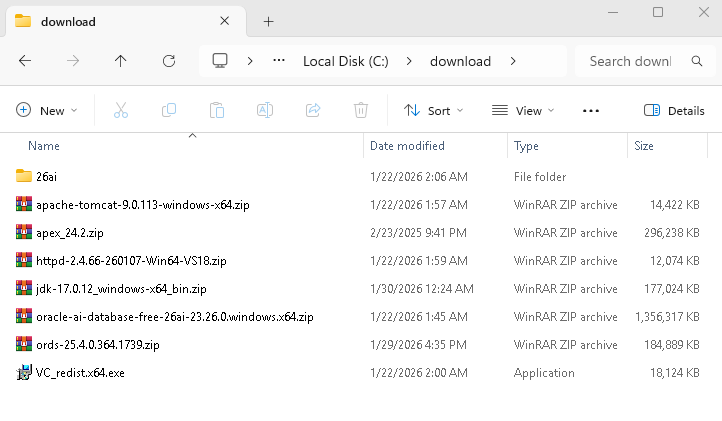
Task: Click the 296,238 KB size cell
Action: [x=672, y=233]
